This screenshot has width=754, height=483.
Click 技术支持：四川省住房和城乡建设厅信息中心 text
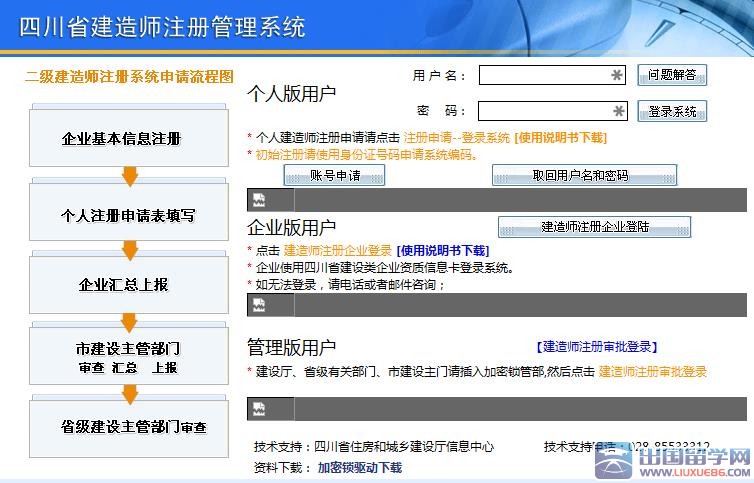[374, 446]
